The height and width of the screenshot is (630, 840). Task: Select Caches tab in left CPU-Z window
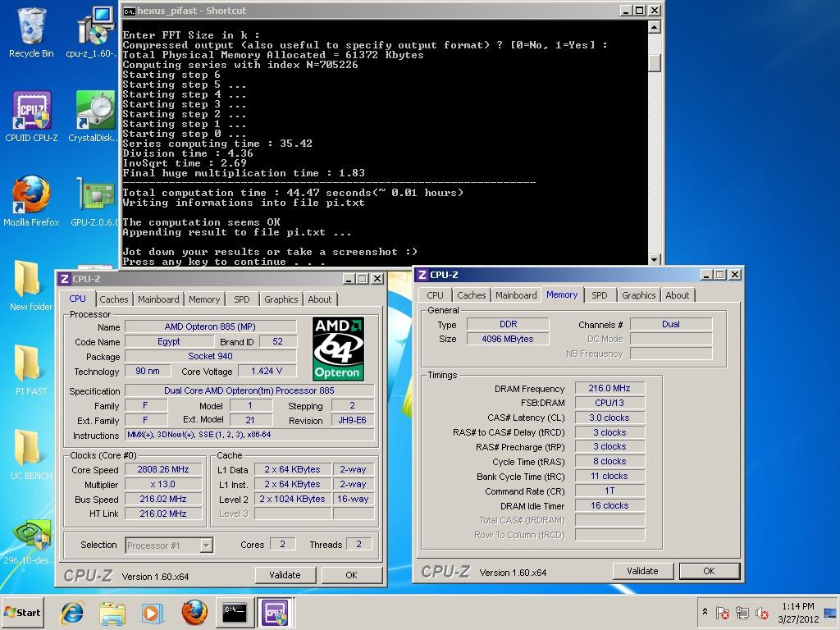point(113,299)
